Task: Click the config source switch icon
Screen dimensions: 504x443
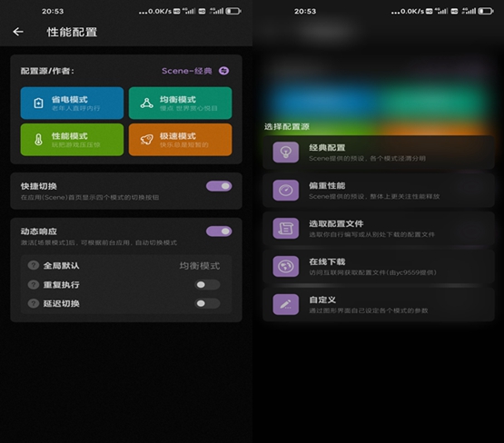Action: tap(223, 71)
